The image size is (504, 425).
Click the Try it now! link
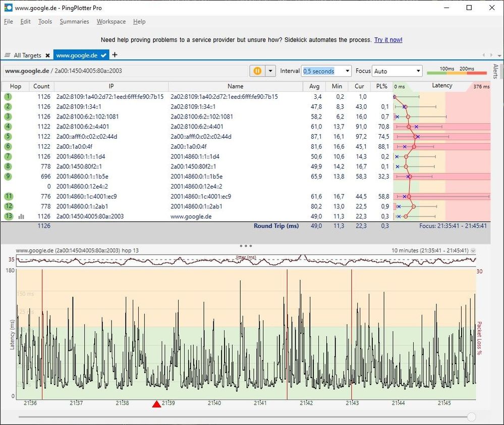pyautogui.click(x=388, y=40)
